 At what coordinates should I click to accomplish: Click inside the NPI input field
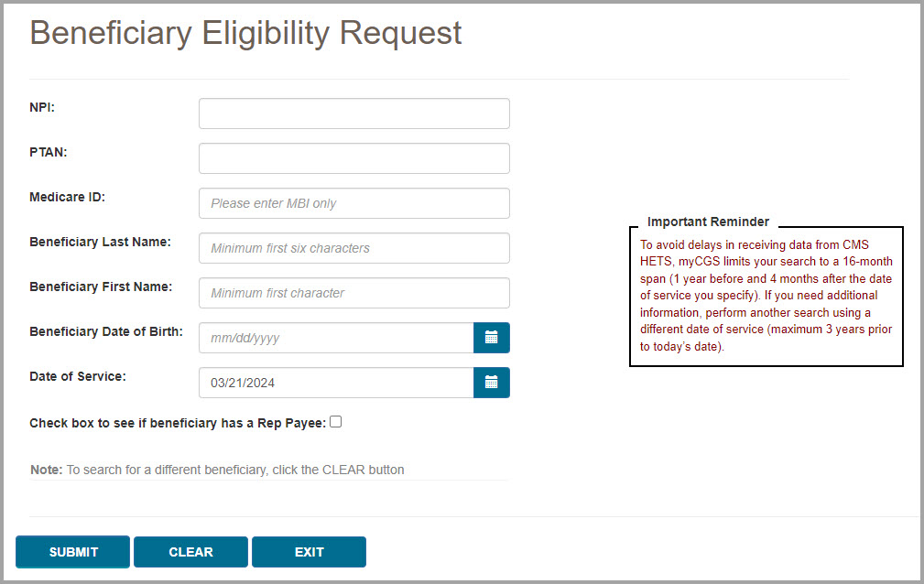(x=353, y=113)
